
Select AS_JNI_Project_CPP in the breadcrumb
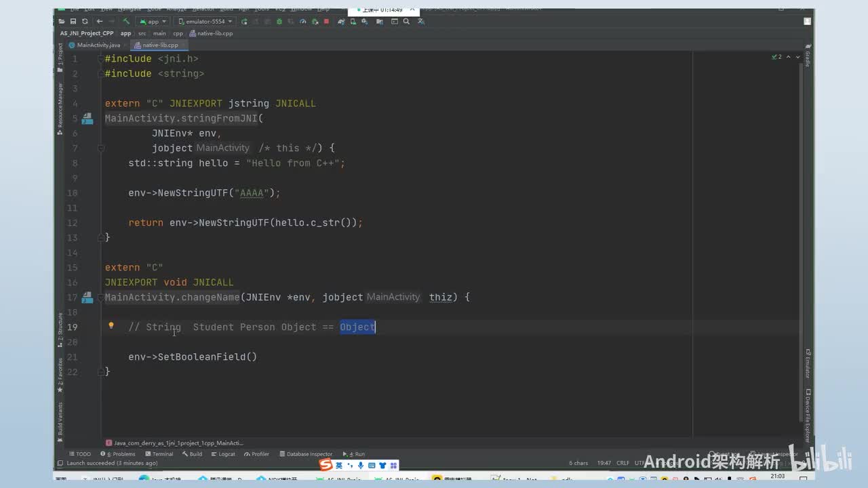[87, 33]
